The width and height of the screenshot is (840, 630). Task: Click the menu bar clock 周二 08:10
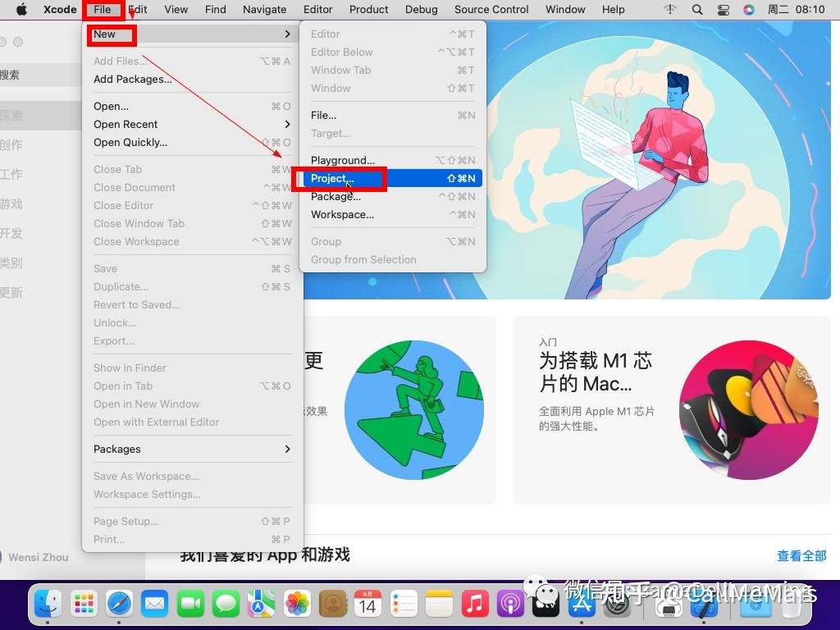click(x=796, y=9)
